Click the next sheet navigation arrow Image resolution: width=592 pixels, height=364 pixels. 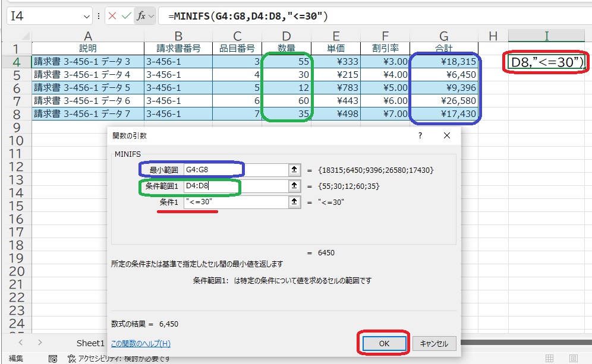tap(40, 343)
